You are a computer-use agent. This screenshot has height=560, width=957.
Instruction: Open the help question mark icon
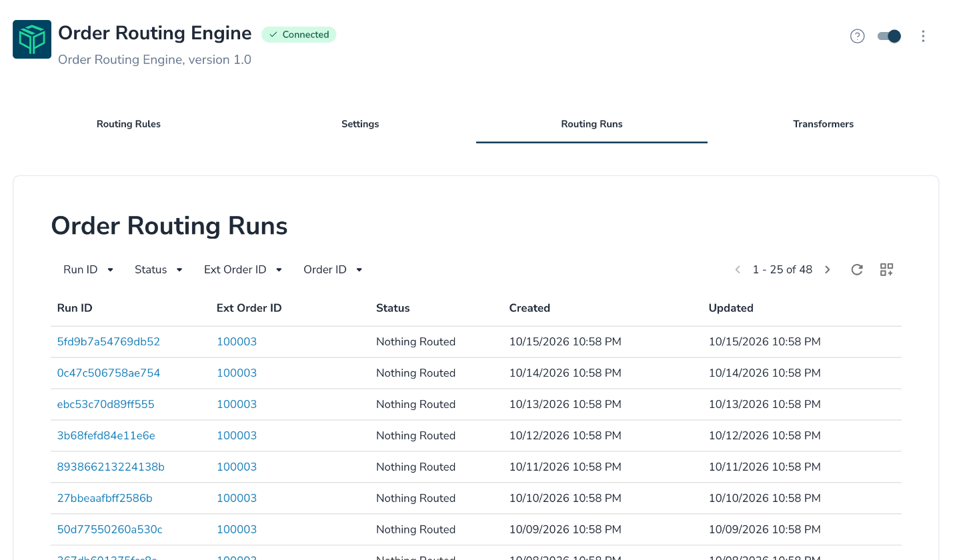click(857, 36)
